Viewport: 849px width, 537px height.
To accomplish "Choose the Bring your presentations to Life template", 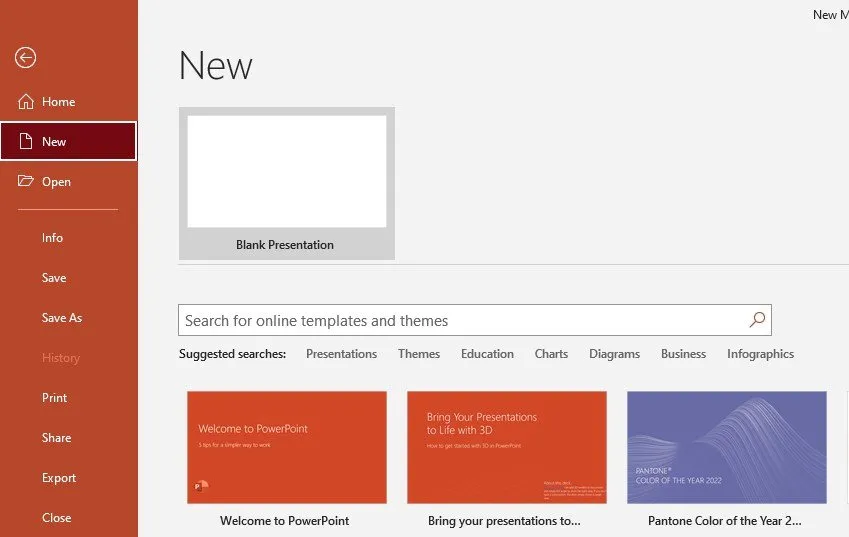I will 506,447.
